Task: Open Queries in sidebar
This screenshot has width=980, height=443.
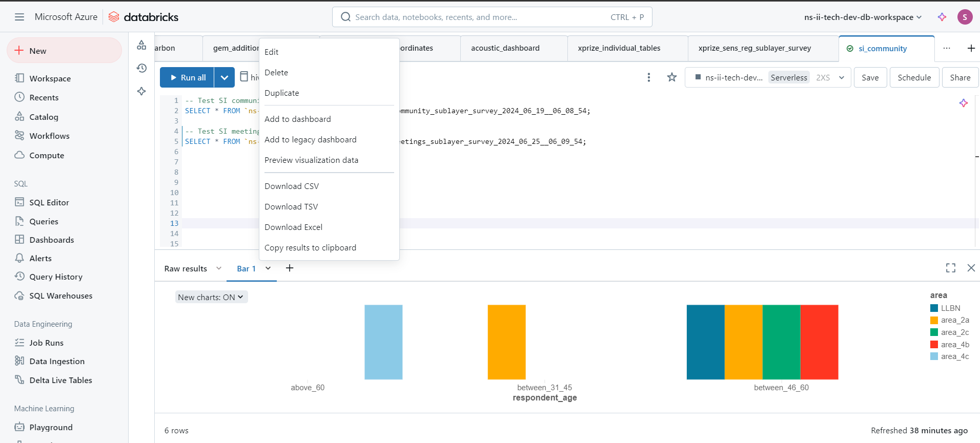Action: (44, 221)
